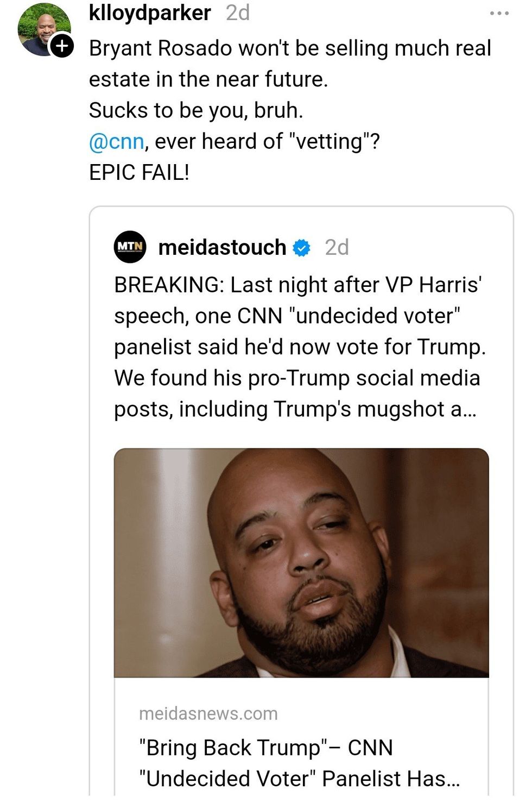Click the blue verified badge beside meidastouch
Viewport: 532px width, 802px height.
(x=302, y=248)
